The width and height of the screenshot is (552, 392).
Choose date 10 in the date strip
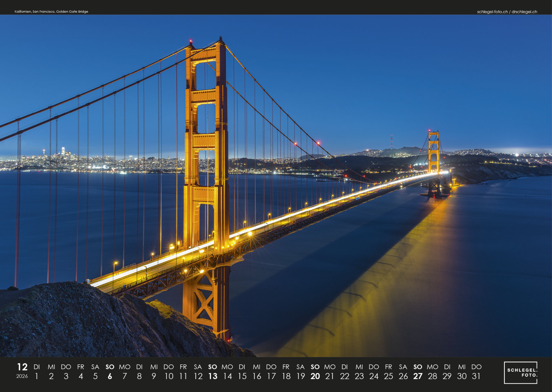tap(169, 376)
